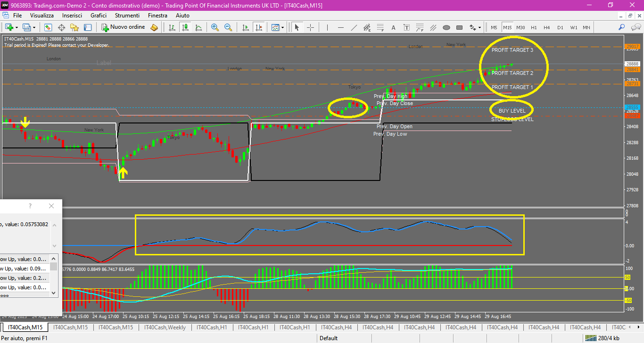The height and width of the screenshot is (343, 644).
Task: Open the chat bubbles icon
Action: click(635, 27)
